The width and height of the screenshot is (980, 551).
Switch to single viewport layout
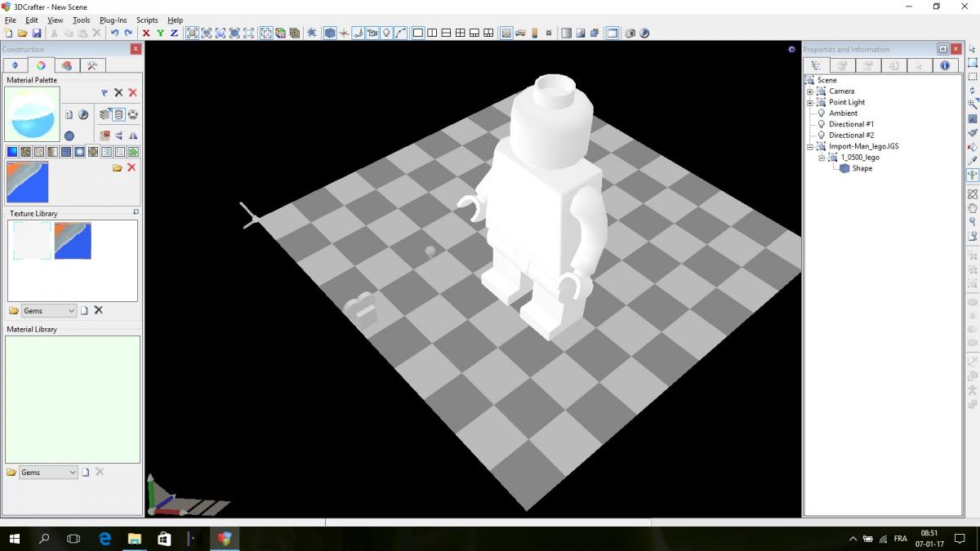point(418,33)
